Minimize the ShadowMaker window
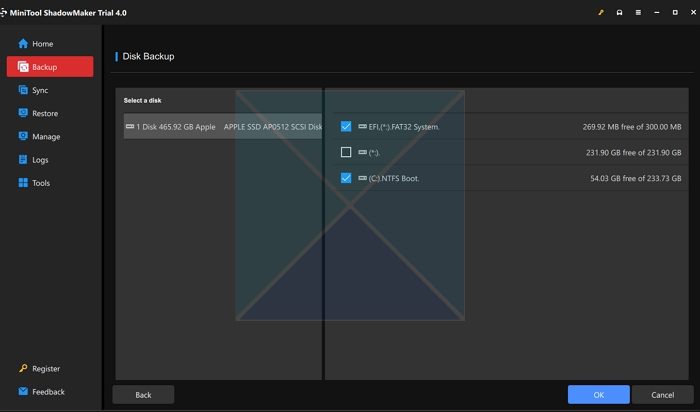 657,12
